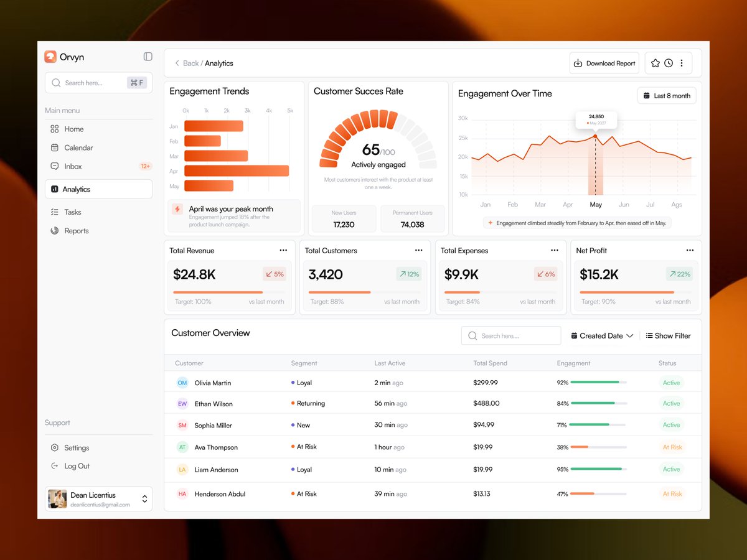
Task: Expand the Dean Licentius account switcher
Action: tap(144, 499)
